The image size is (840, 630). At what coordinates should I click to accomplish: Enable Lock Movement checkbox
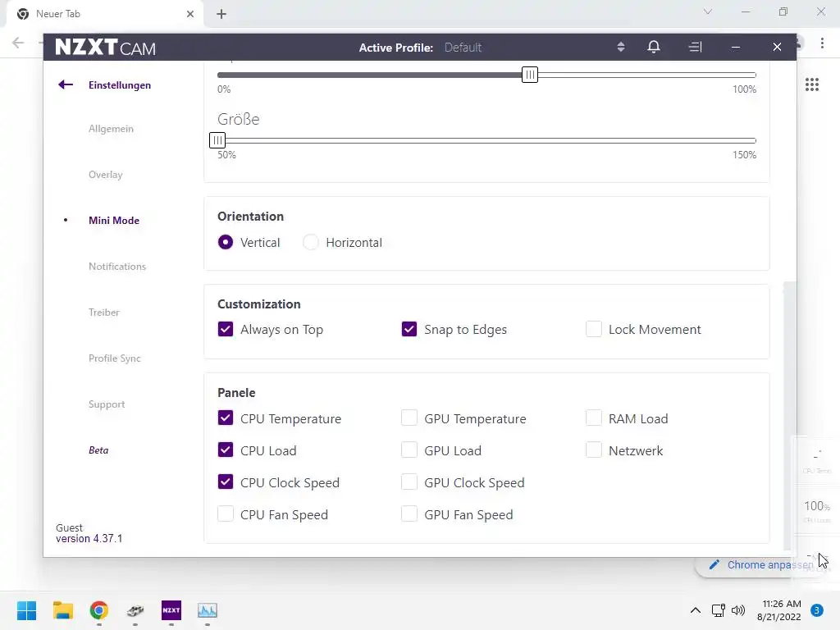(594, 329)
